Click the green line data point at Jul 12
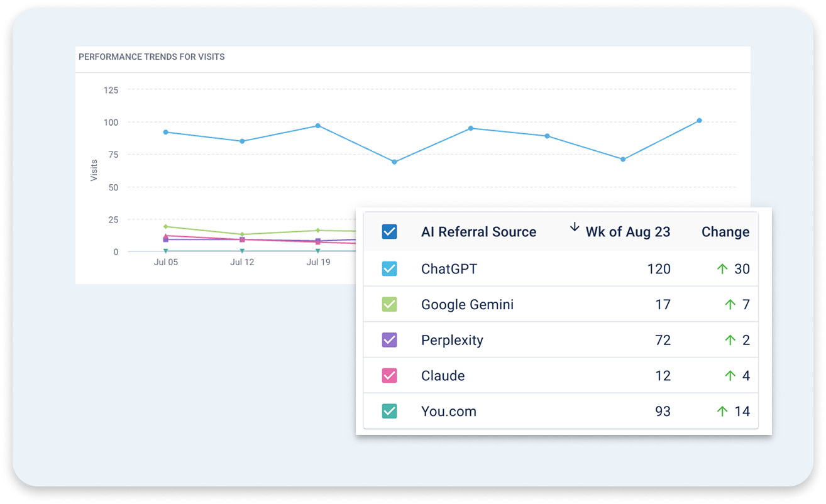The height and width of the screenshot is (504, 826). tap(242, 234)
